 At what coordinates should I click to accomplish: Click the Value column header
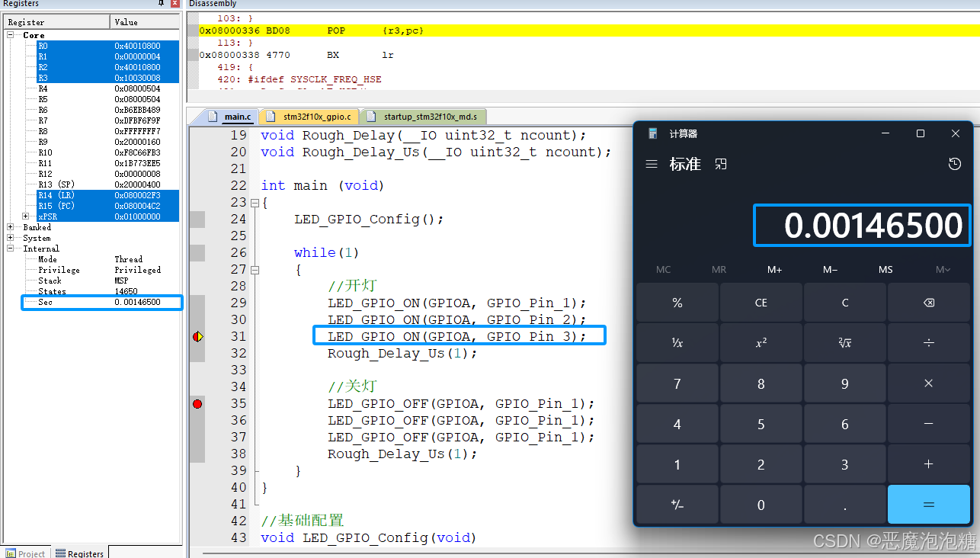[x=146, y=22]
